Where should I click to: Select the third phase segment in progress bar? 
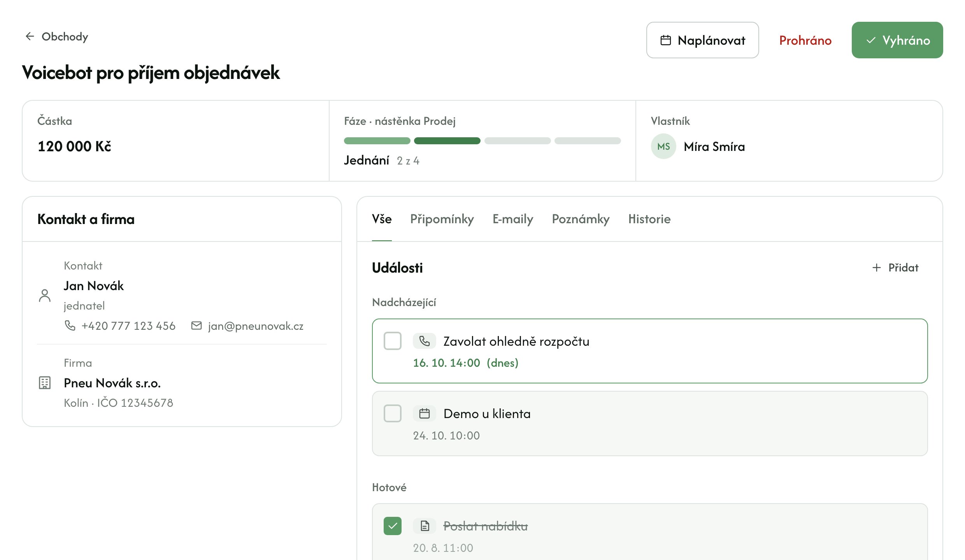[x=518, y=141]
